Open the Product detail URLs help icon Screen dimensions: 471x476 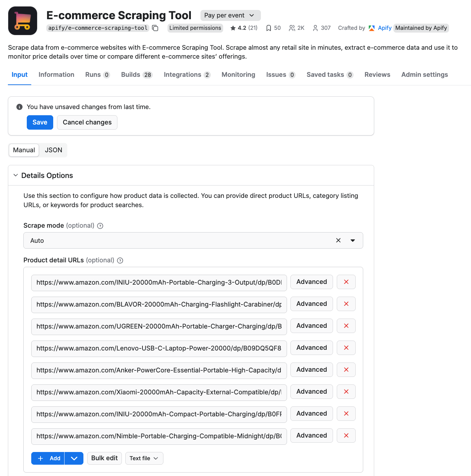pyautogui.click(x=120, y=260)
